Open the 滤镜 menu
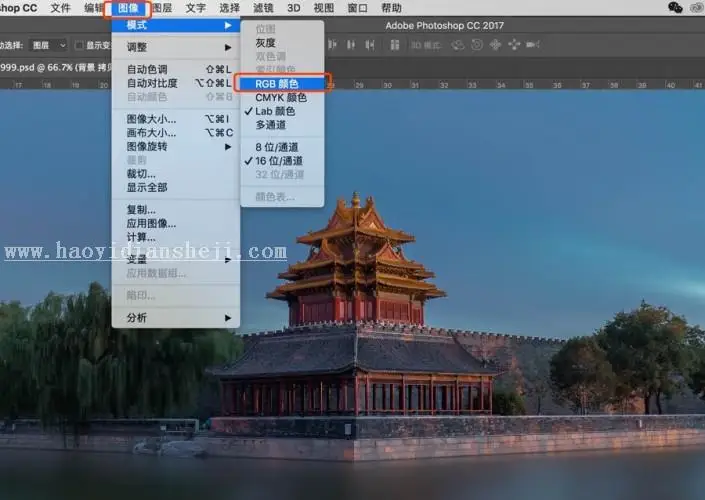705x500 pixels. pos(263,8)
